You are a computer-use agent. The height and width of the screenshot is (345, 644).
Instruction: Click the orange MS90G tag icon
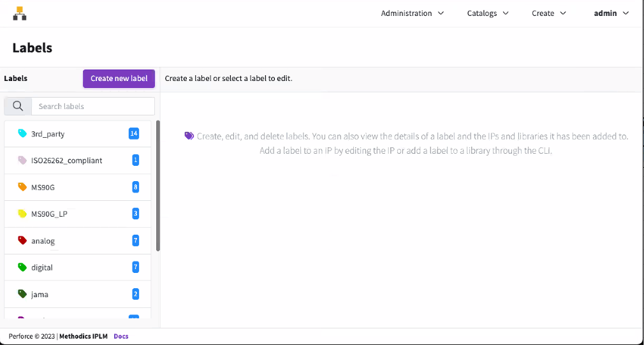click(22, 187)
